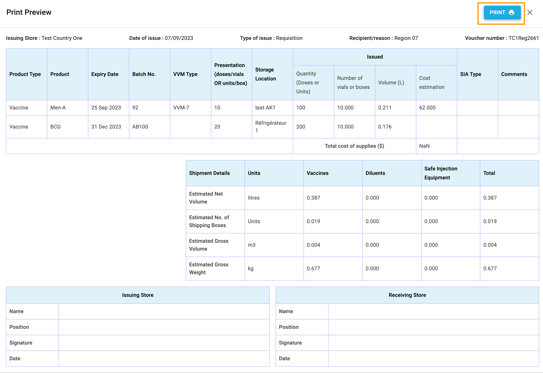Click the PRINT button

tap(502, 12)
